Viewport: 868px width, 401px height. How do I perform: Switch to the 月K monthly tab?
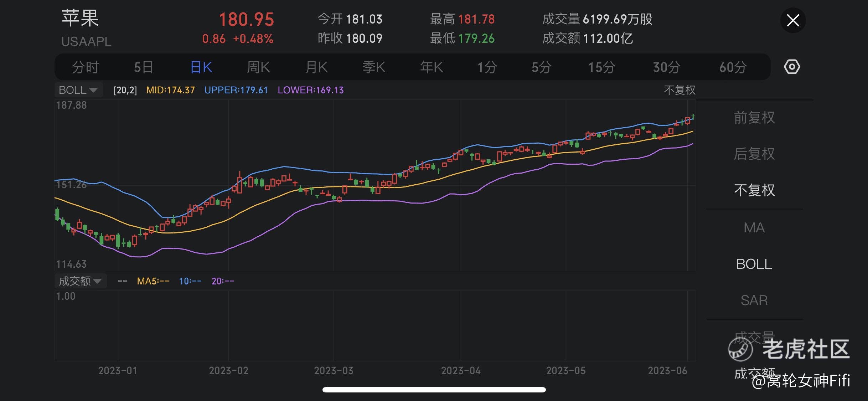click(316, 67)
